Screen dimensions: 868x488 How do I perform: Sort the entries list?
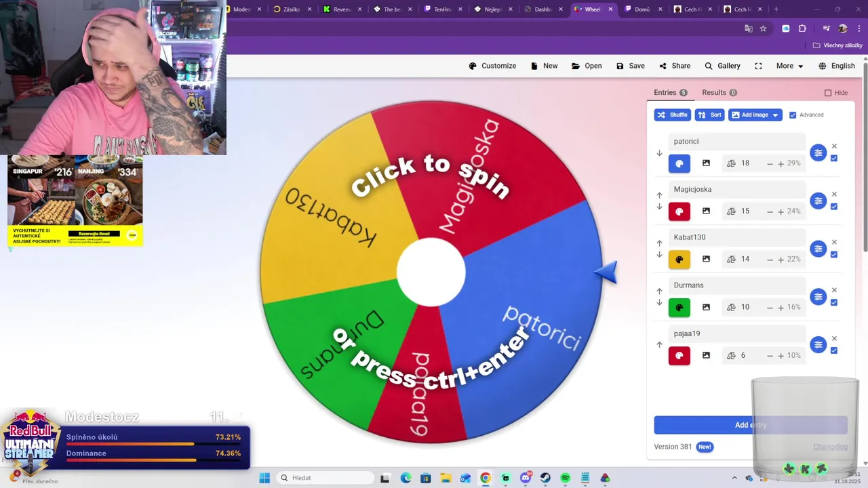(x=709, y=115)
